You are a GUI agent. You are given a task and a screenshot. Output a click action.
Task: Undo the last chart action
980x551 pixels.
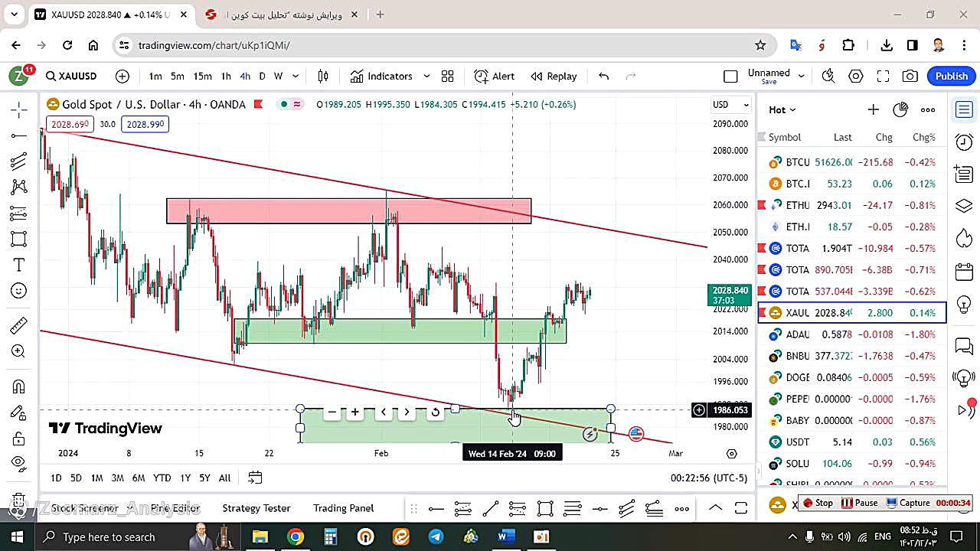point(603,76)
